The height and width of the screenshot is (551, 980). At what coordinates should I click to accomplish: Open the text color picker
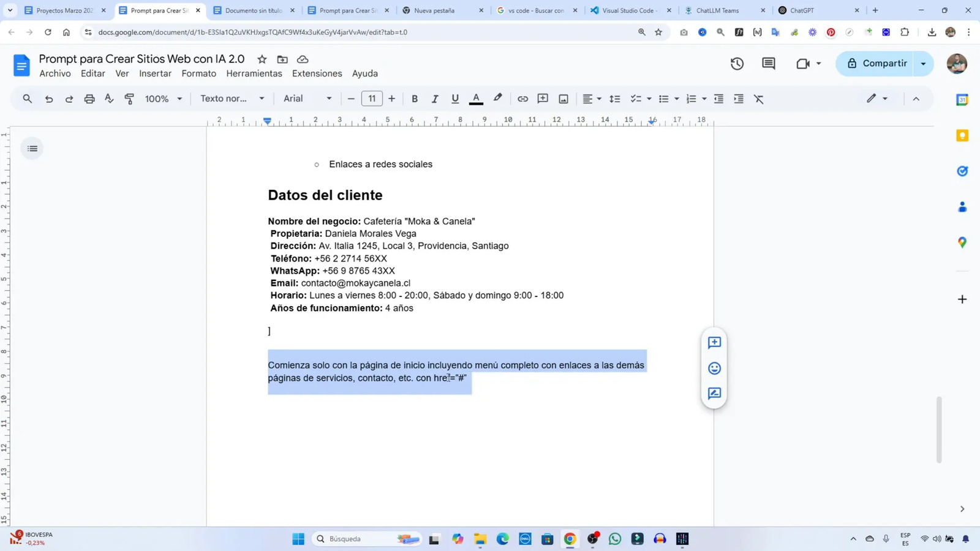(477, 99)
